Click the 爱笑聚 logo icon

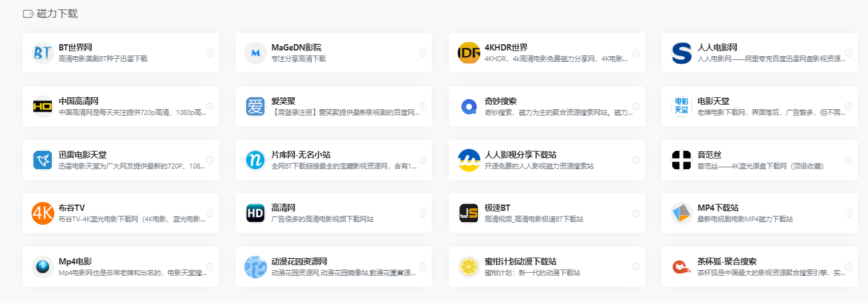click(256, 107)
